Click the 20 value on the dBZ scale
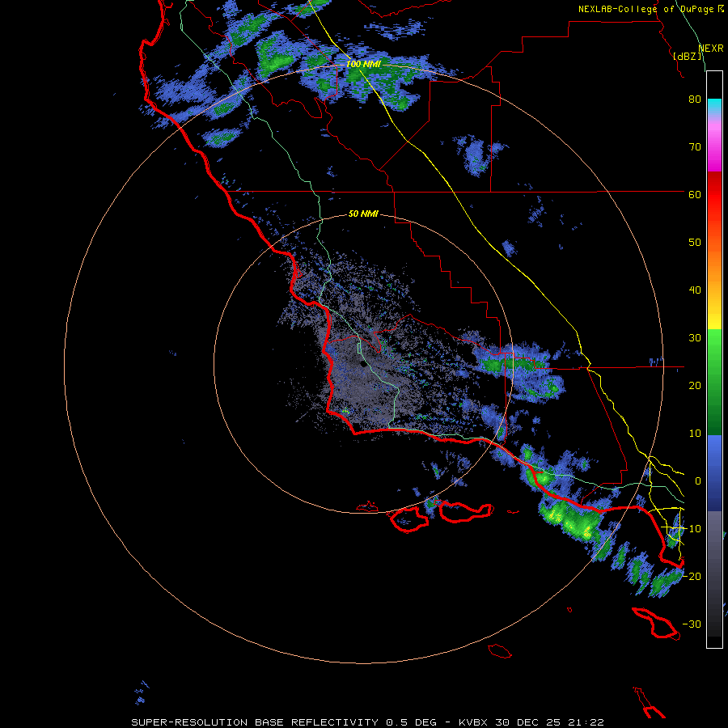The height and width of the screenshot is (728, 728). tap(695, 386)
